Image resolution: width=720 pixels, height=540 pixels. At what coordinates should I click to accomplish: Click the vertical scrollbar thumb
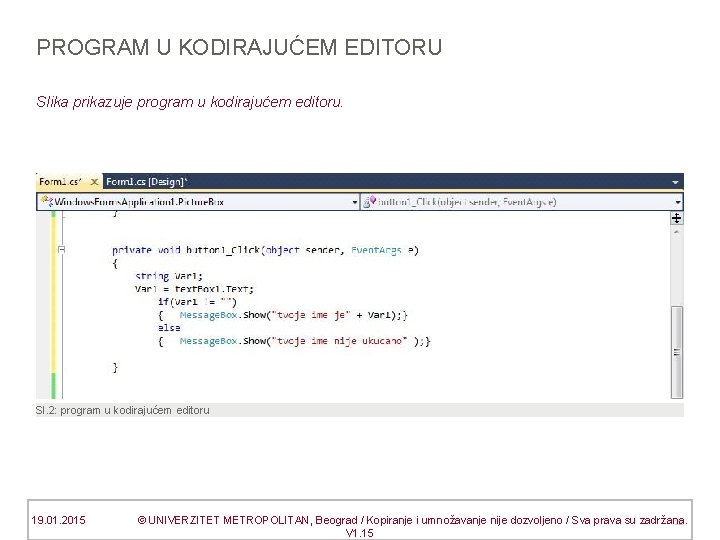tap(676, 352)
